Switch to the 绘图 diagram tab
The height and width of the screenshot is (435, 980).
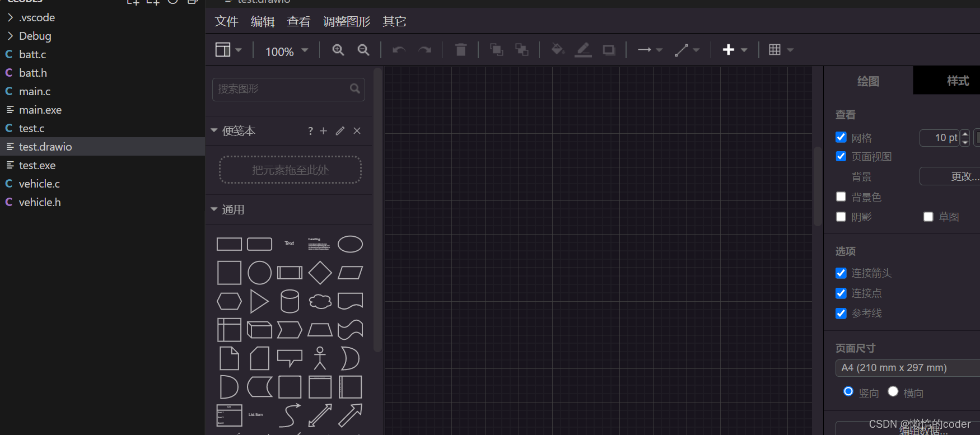click(869, 81)
